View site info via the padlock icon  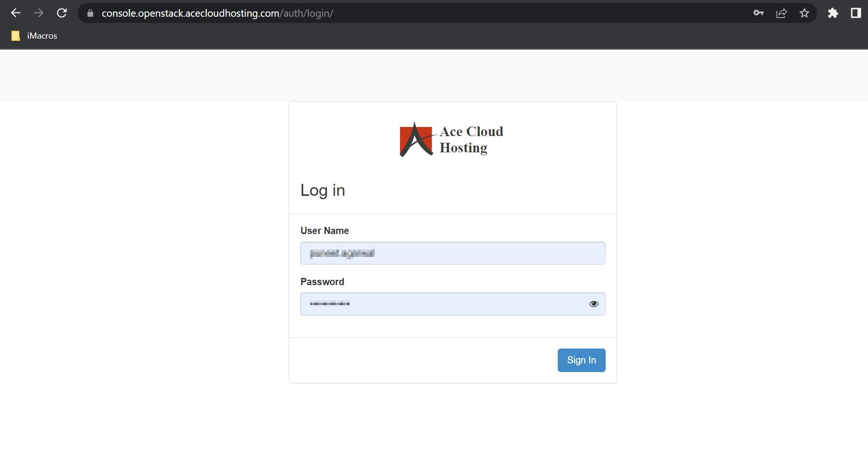tap(90, 13)
